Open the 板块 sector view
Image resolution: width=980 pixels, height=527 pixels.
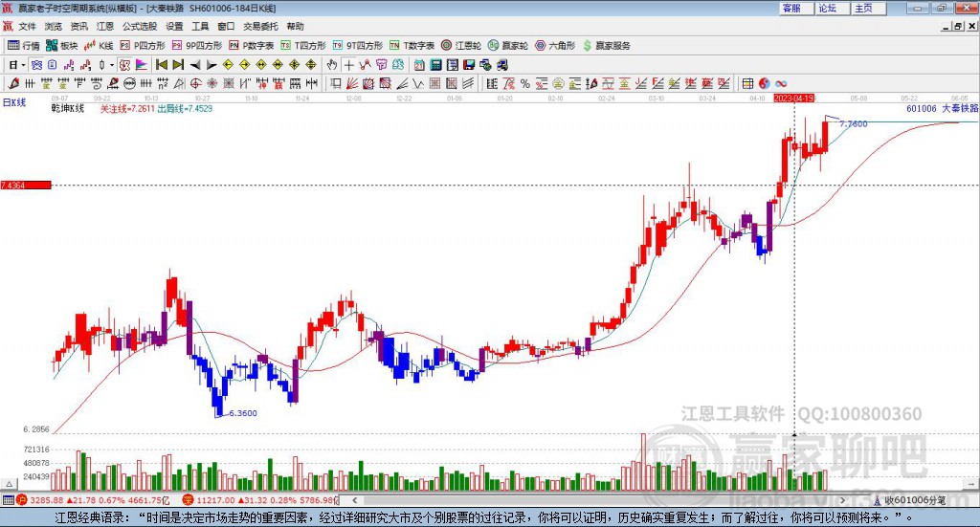click(61, 46)
